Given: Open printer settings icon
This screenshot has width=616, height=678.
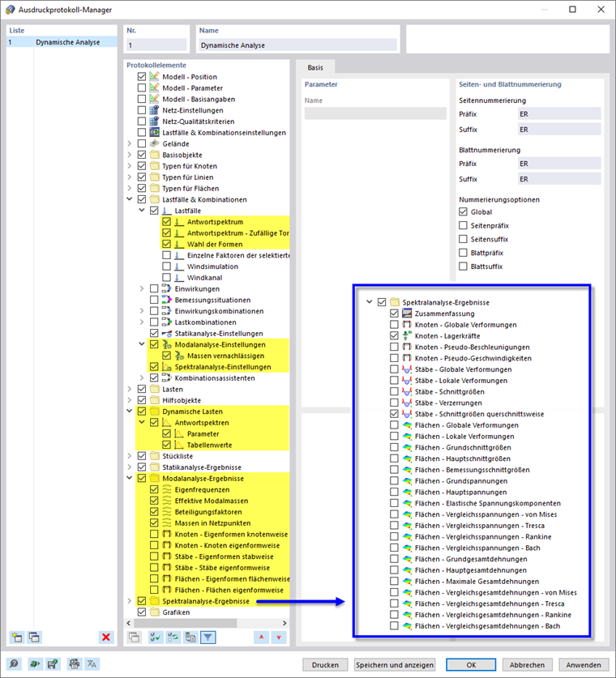Looking at the screenshot, I should tap(75, 663).
